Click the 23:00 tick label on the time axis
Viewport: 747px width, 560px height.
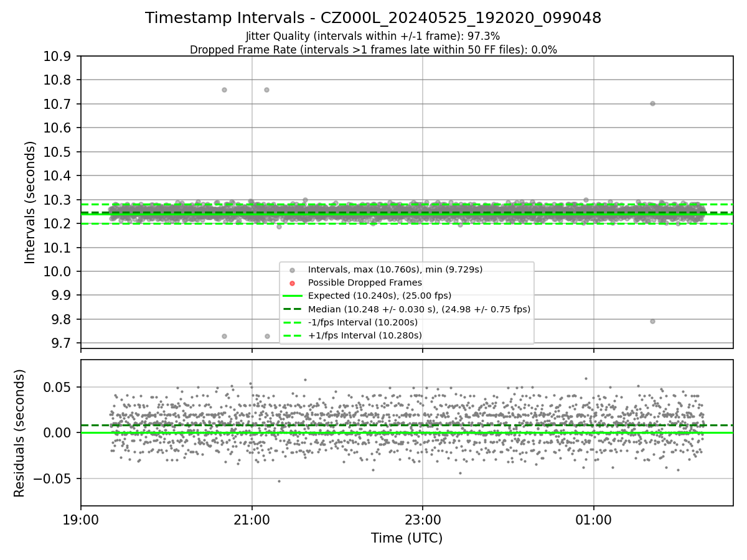point(423,520)
